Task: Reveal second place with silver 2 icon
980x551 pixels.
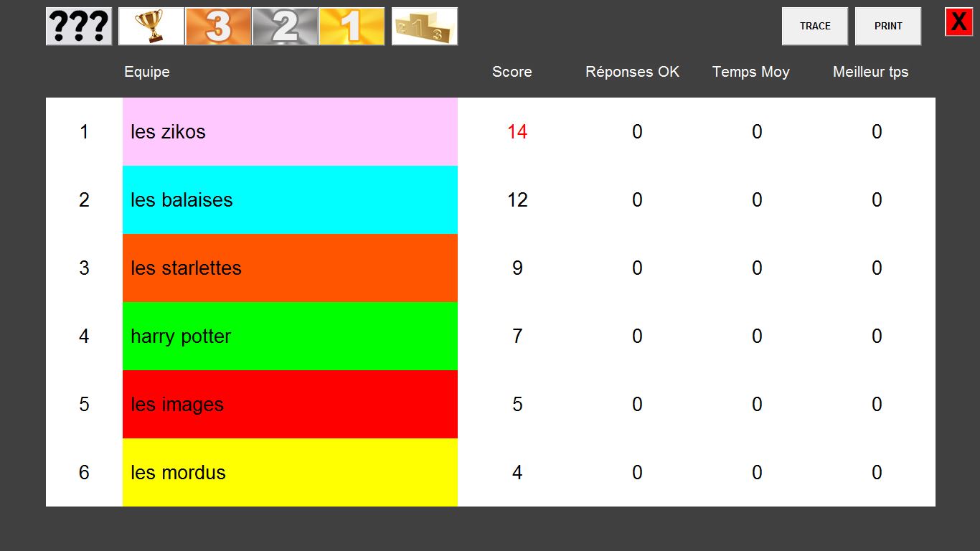Action: (x=285, y=27)
